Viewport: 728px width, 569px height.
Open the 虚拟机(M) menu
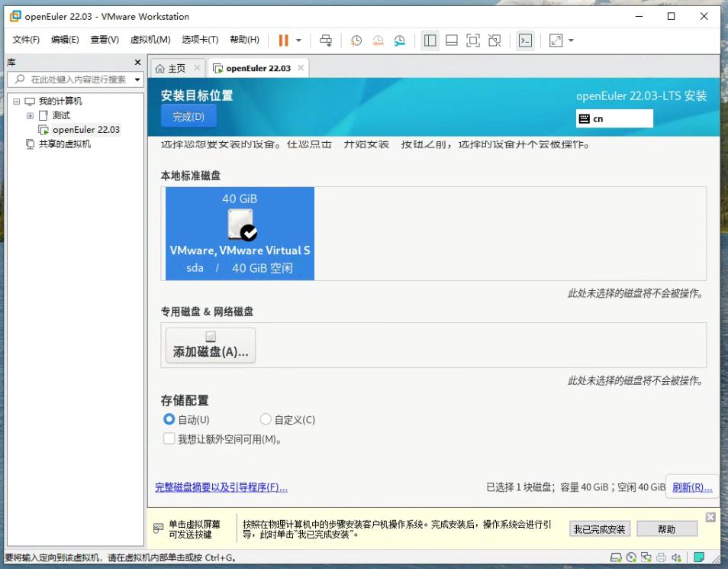[150, 40]
